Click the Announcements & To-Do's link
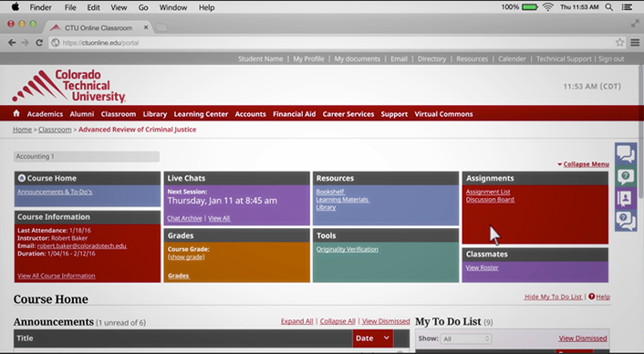The height and width of the screenshot is (354, 644). point(55,192)
